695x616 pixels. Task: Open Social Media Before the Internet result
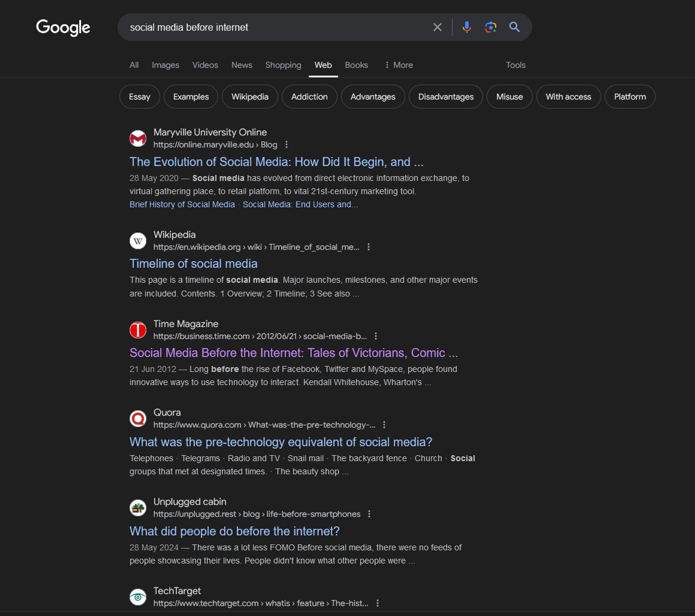click(x=294, y=353)
